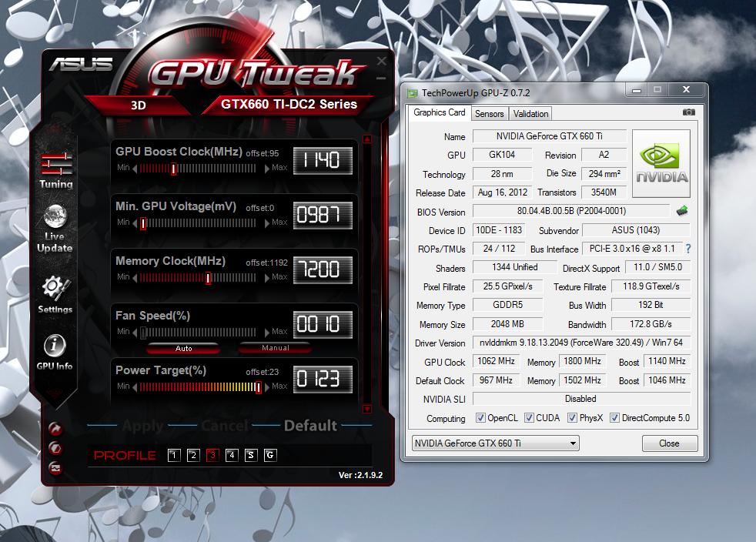Close the GPU Tweak window
Image resolution: width=756 pixels, height=542 pixels.
point(381,62)
